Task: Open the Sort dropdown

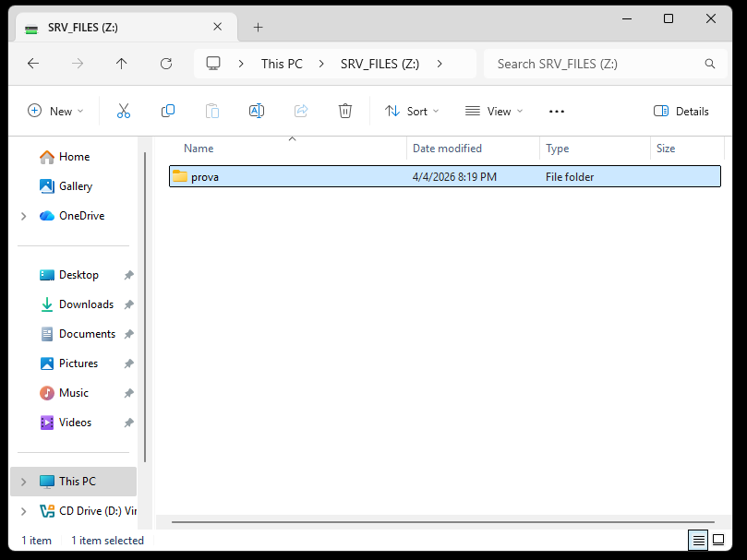Action: [x=412, y=111]
